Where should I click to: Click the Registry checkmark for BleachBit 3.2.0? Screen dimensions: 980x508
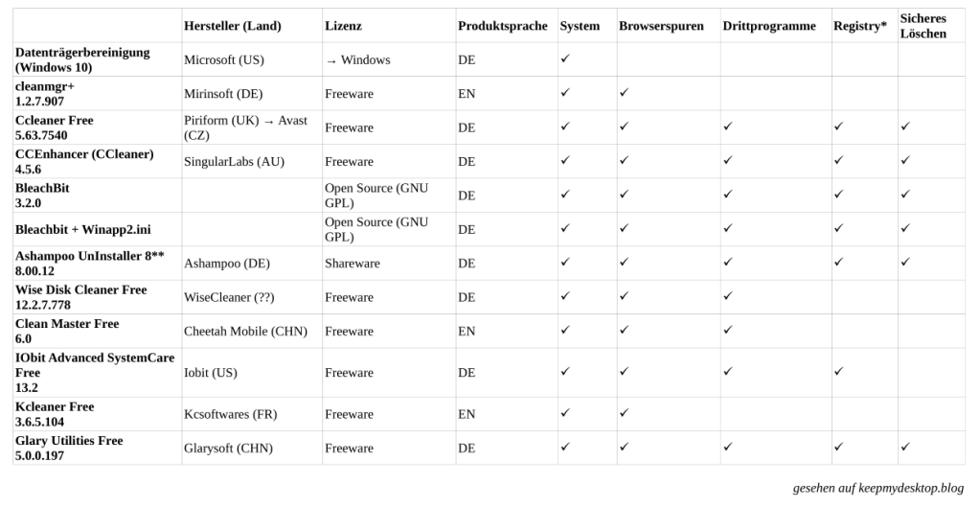pos(839,195)
